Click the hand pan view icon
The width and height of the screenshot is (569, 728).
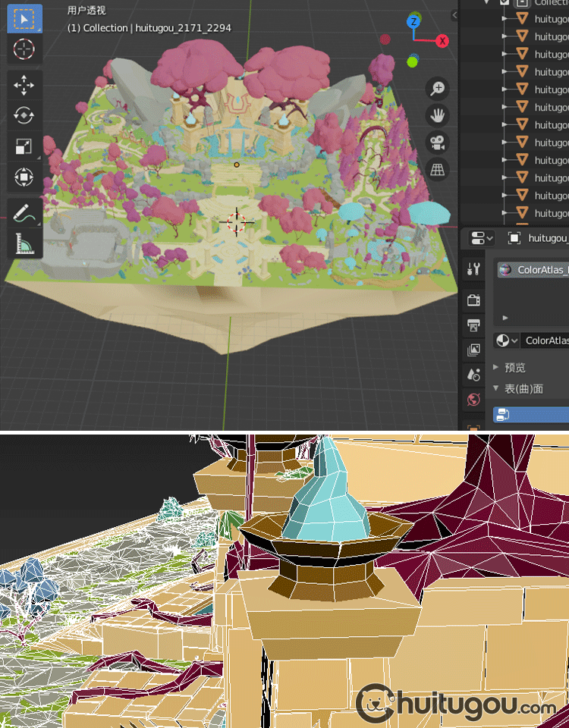click(437, 115)
